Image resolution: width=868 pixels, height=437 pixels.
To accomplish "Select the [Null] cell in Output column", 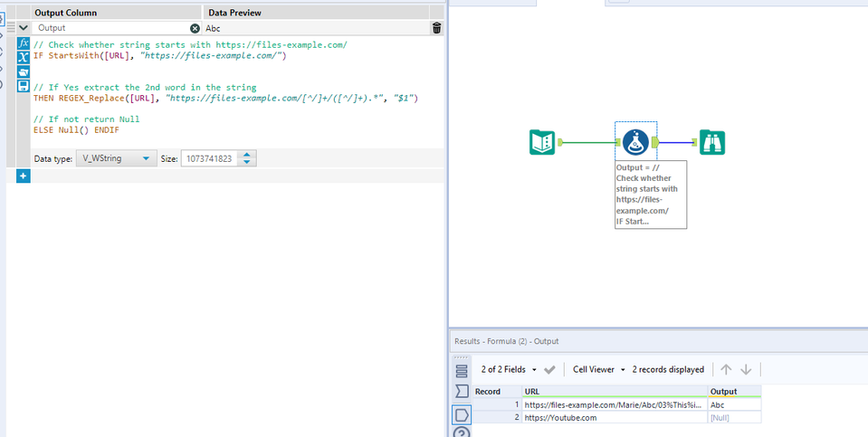I will (x=735, y=418).
